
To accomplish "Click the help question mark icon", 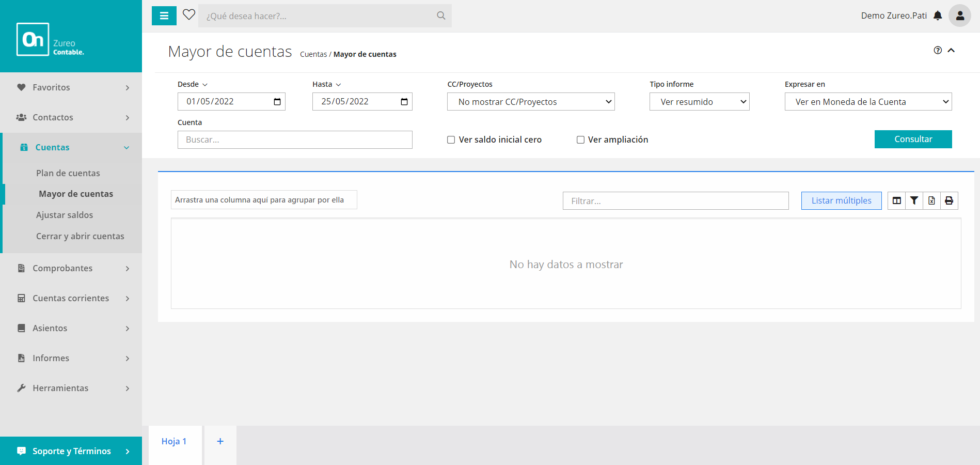I will coord(938,50).
